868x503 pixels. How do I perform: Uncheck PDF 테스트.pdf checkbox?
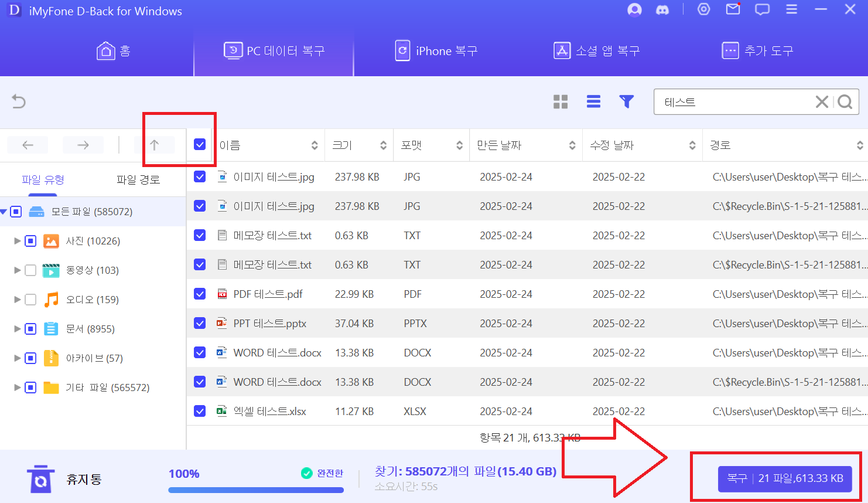click(x=200, y=294)
